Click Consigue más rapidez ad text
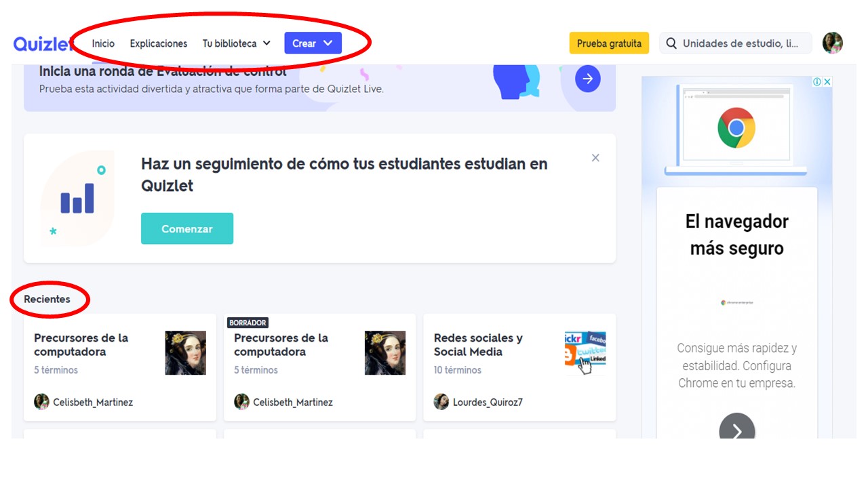Viewport: 868px width, 488px height. (737, 365)
